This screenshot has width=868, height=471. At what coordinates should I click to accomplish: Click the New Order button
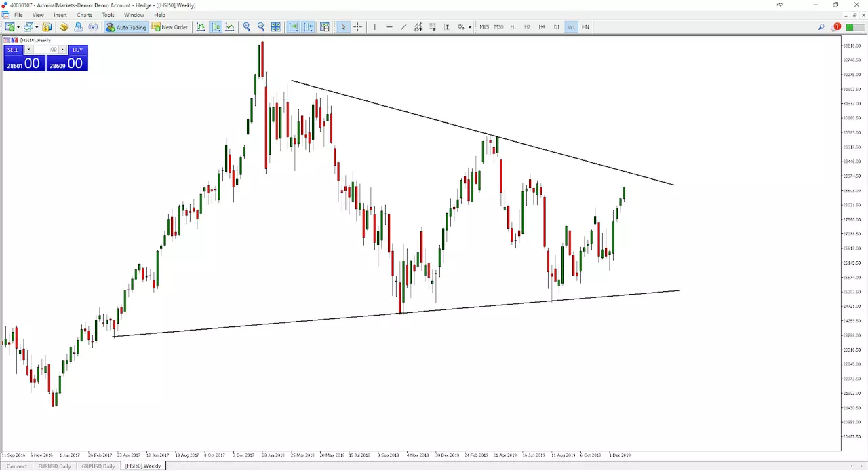pos(170,27)
